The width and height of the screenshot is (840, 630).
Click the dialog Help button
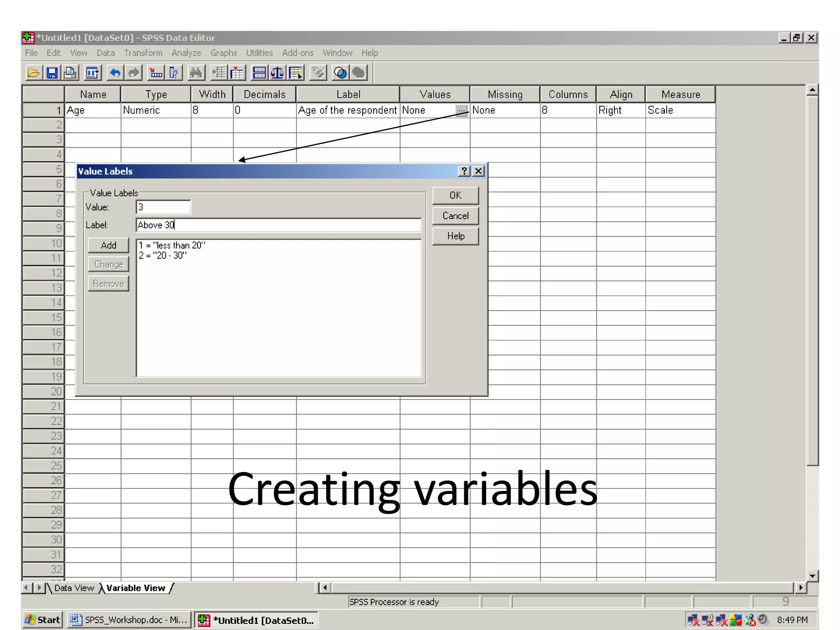pyautogui.click(x=456, y=236)
